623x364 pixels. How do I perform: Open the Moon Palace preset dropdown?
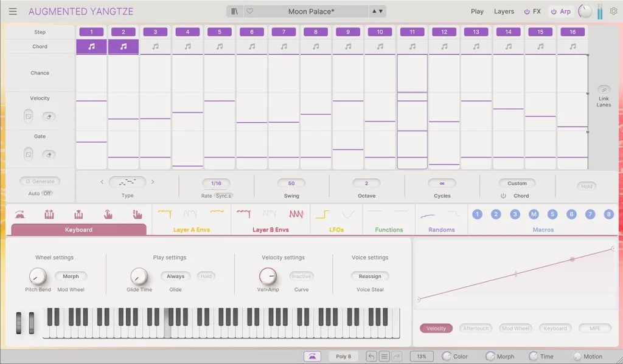point(312,11)
